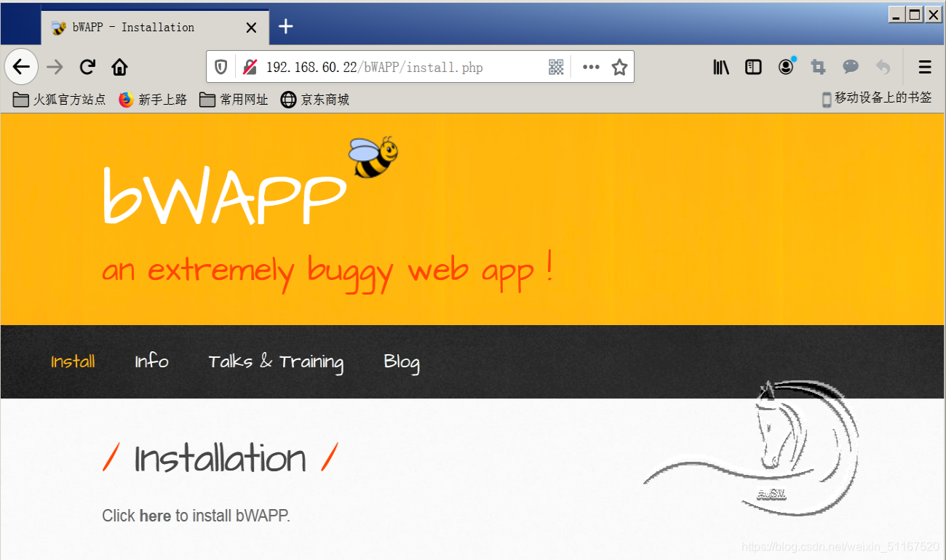Open the Firefox account avatar

click(786, 67)
